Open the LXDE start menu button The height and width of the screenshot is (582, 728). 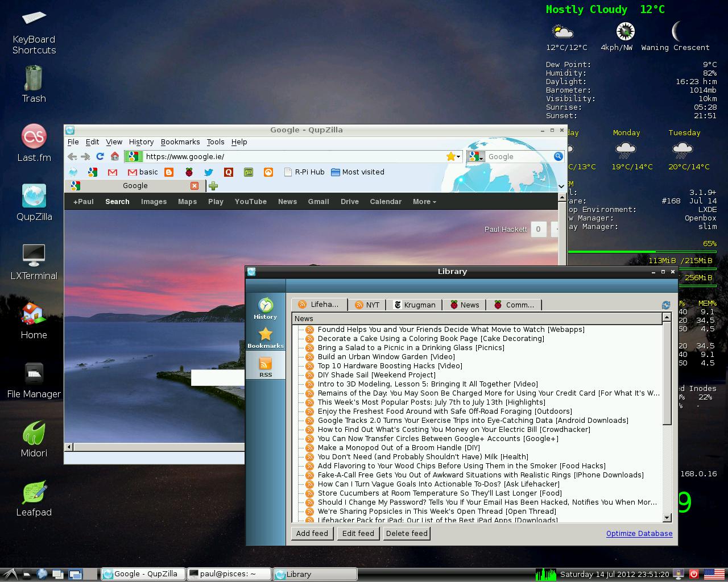(x=10, y=574)
